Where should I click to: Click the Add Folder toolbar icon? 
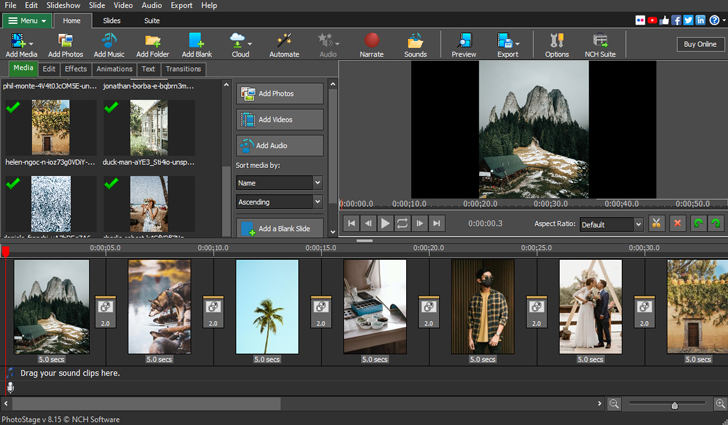[x=152, y=41]
